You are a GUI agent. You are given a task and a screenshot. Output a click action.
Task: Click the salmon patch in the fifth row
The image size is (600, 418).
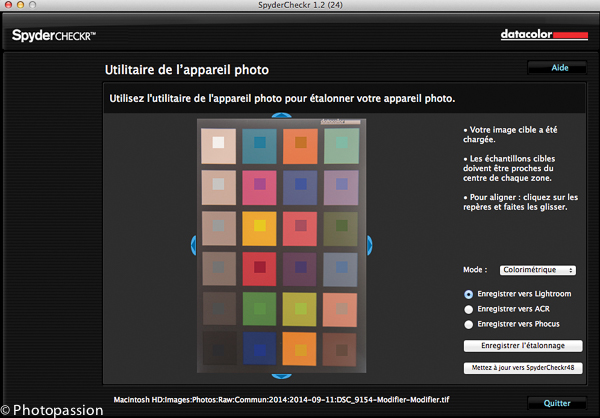point(340,310)
